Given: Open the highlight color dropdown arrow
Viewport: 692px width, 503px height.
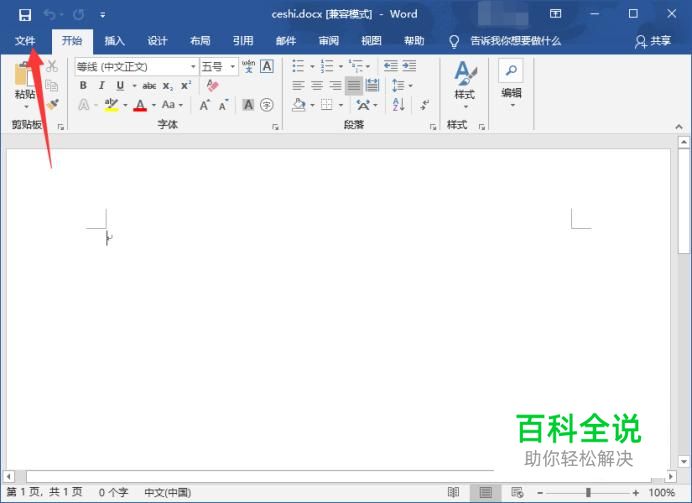Looking at the screenshot, I should click(125, 105).
